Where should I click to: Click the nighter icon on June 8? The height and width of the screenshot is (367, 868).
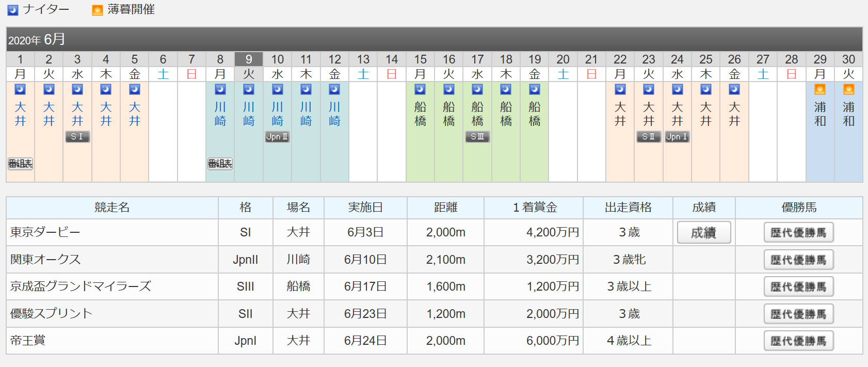click(220, 89)
